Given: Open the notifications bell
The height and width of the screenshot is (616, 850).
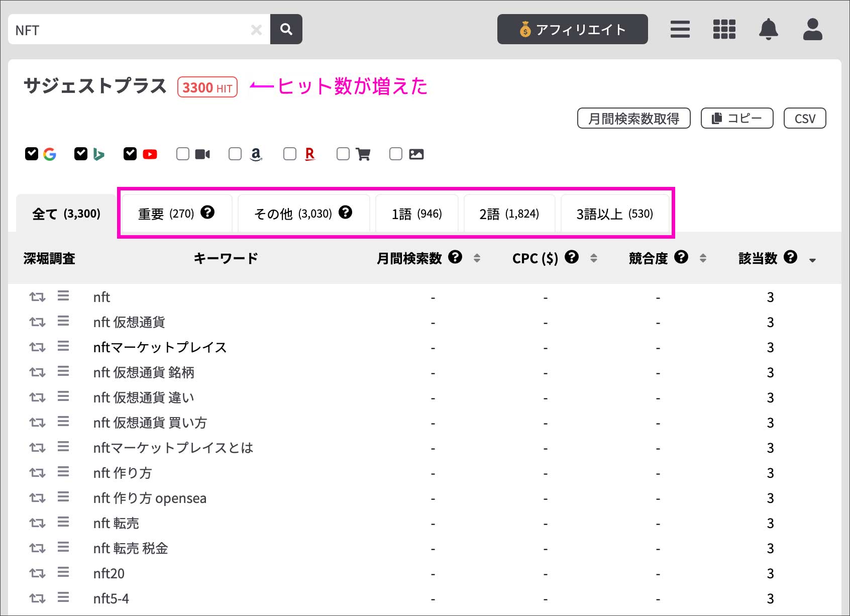Looking at the screenshot, I should [x=768, y=29].
